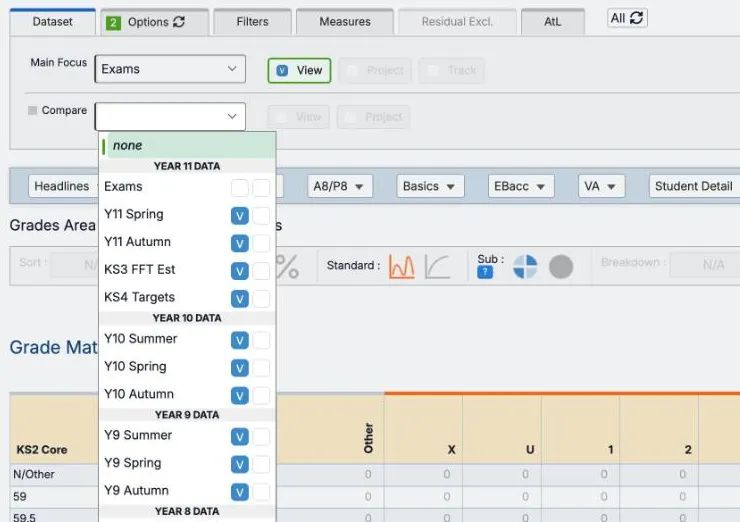Click the X grade column header

tap(452, 449)
